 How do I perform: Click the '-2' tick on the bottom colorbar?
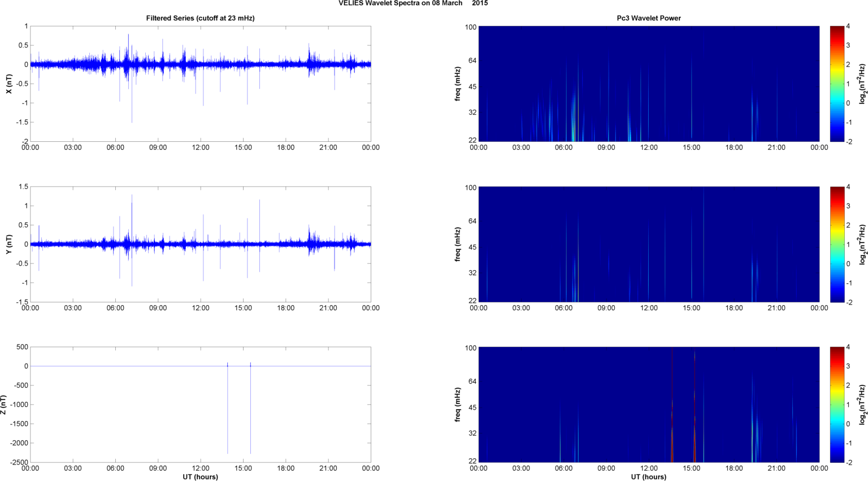[x=848, y=462]
